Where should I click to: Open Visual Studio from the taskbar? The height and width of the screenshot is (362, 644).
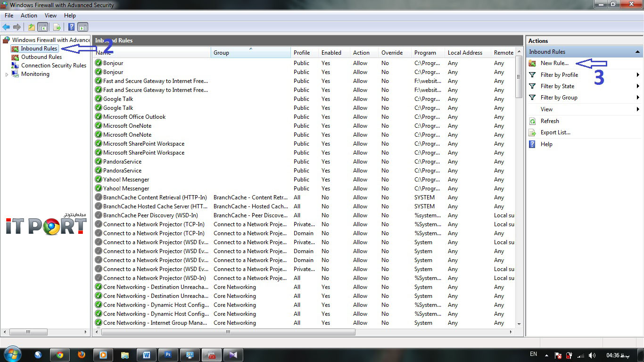(233, 355)
